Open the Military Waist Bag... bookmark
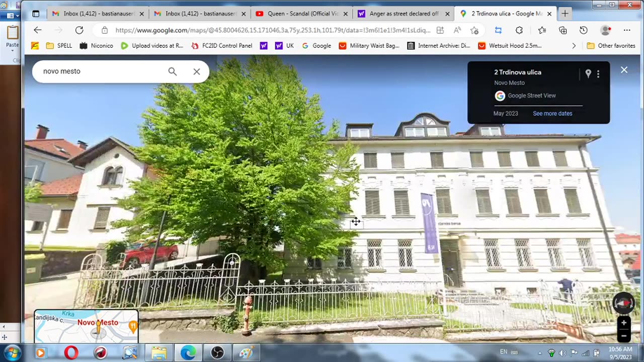 click(x=369, y=46)
